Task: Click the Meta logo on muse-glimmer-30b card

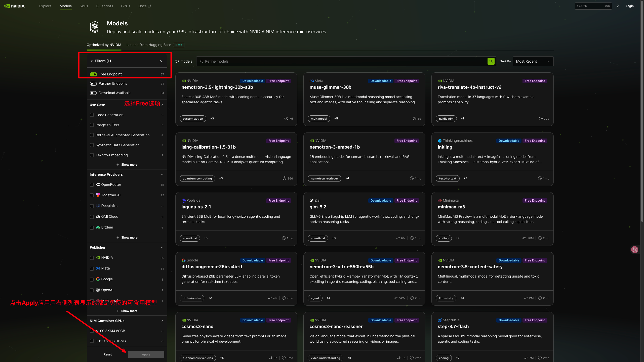Action: click(311, 81)
